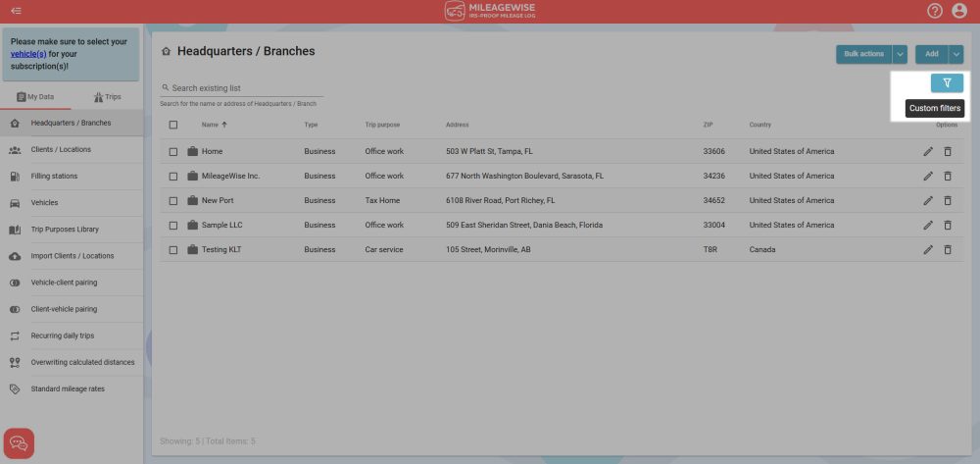This screenshot has width=980, height=464.
Task: Click the Add button
Action: 931,54
